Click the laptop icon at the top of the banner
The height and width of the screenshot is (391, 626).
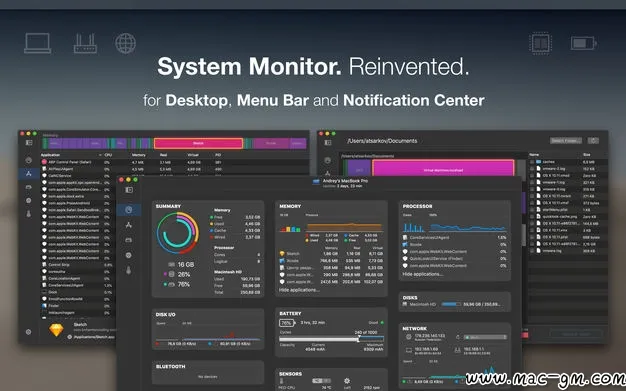coord(38,43)
